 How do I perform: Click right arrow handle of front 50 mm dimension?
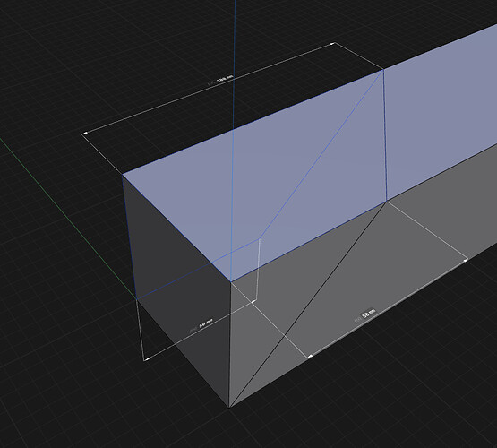point(466,260)
